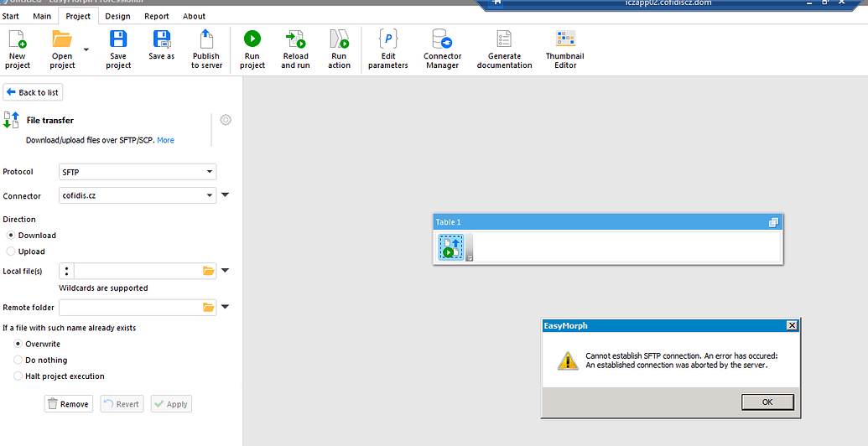Image resolution: width=868 pixels, height=446 pixels.
Task: Click OK in the EasyMorph dialog
Action: pyautogui.click(x=767, y=402)
